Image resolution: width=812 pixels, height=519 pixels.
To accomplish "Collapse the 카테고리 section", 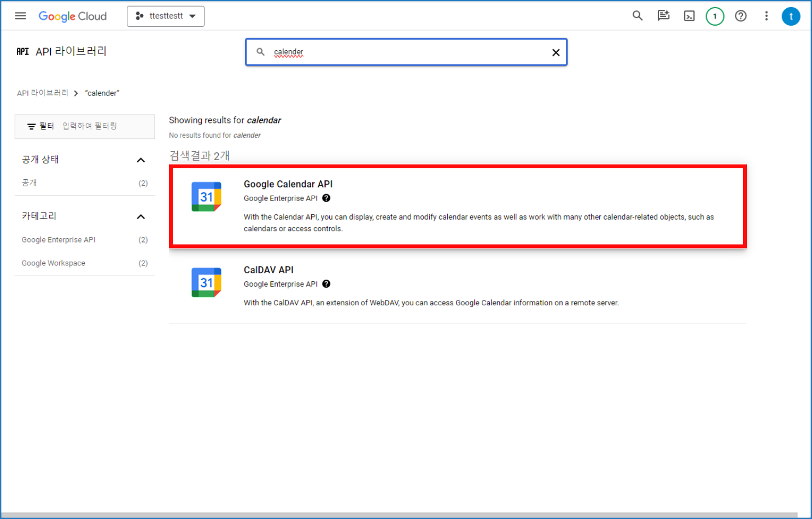I will click(141, 217).
